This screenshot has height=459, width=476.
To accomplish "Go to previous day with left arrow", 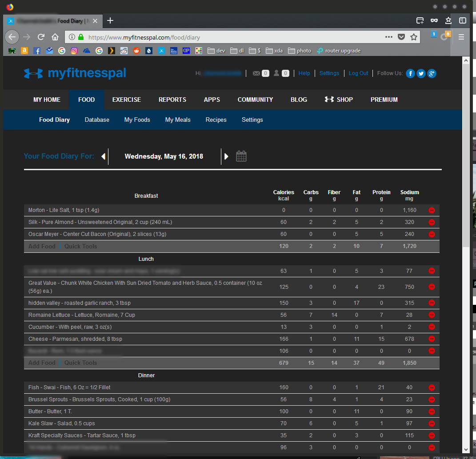I will click(103, 156).
